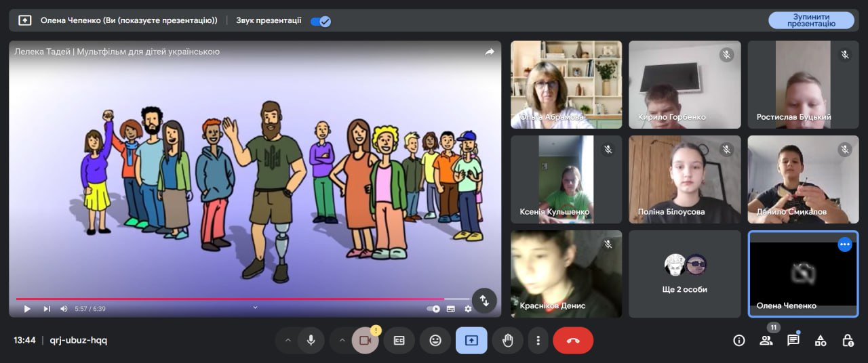Image resolution: width=868 pixels, height=363 pixels.
Task: Toggle closed captions in the call toolbar
Action: [399, 340]
